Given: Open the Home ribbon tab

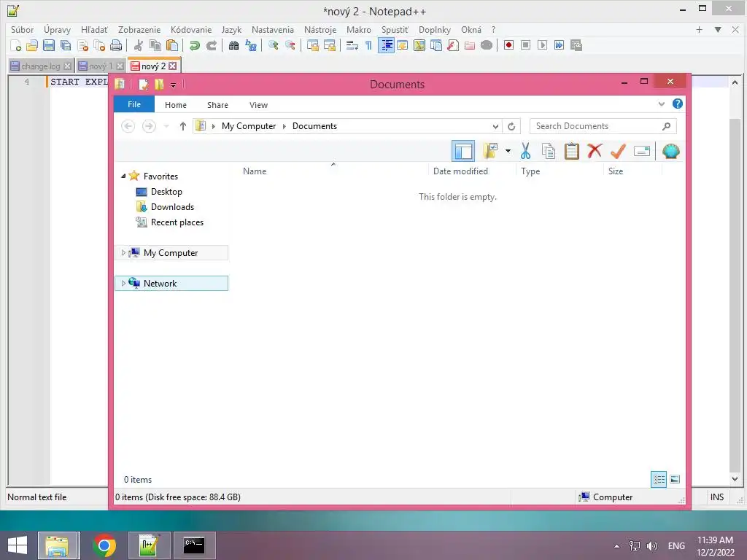Looking at the screenshot, I should coord(176,105).
